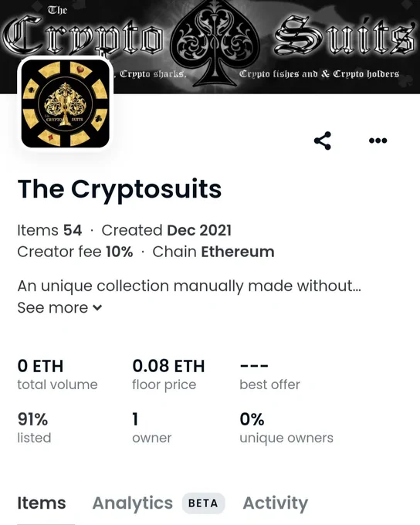
Task: Click the 0.08 ETH floor price stat
Action: pyautogui.click(x=168, y=374)
